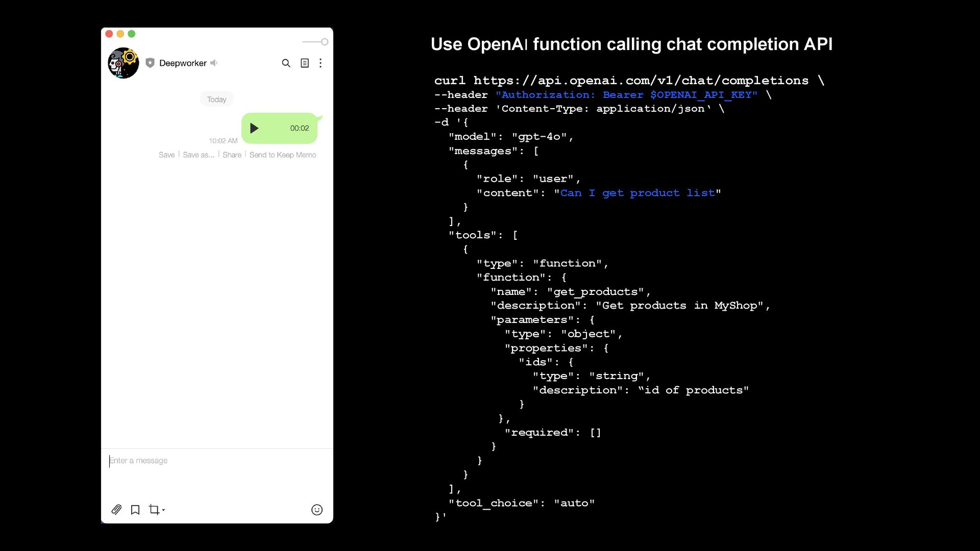Click Send to Keep Memo

point(283,155)
